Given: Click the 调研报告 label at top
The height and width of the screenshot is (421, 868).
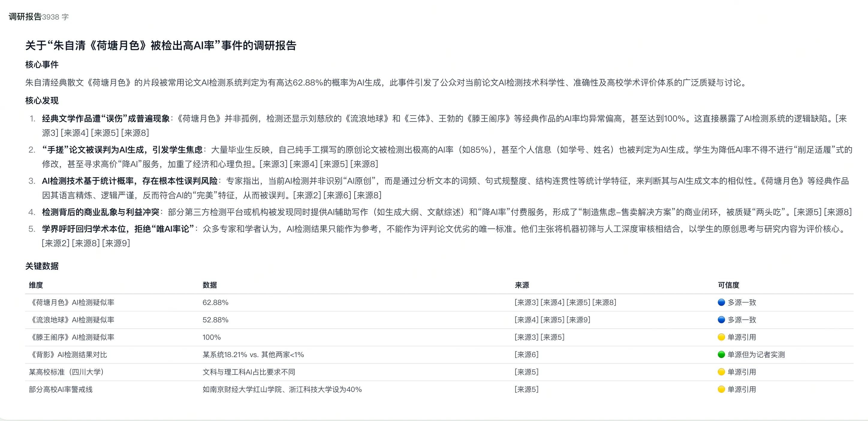Looking at the screenshot, I should 25,16.
